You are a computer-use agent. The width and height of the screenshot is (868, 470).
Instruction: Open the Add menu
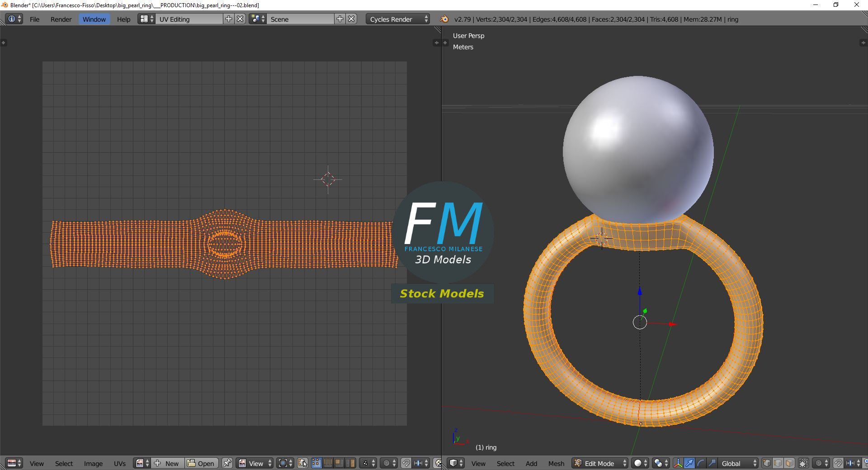point(531,463)
